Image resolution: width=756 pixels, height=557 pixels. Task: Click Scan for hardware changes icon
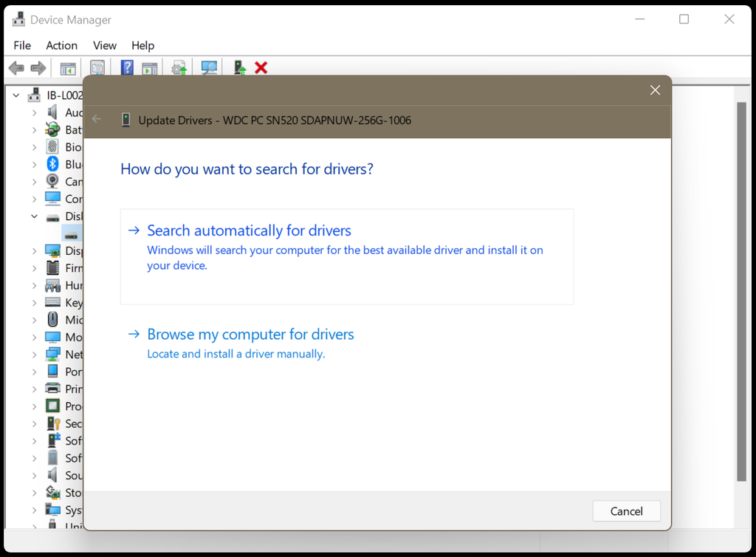(209, 67)
